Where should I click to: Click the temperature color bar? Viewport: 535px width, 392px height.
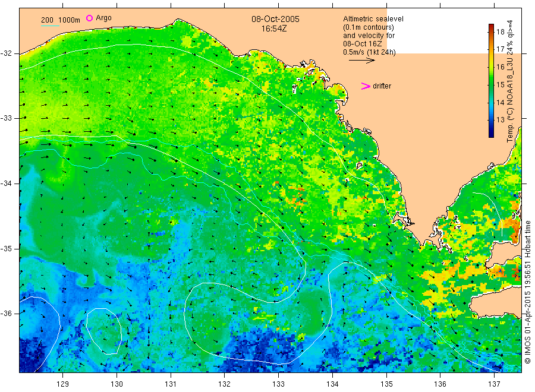[491, 81]
